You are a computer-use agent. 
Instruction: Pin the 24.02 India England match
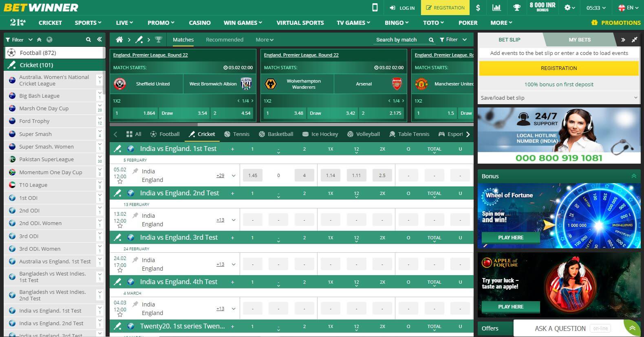tap(135, 260)
